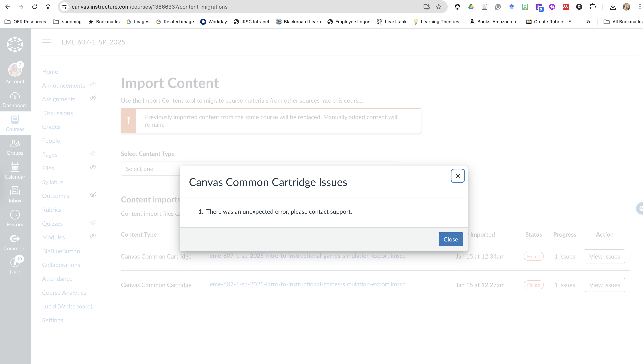
Task: Open the Groups panel icon
Action: [15, 147]
